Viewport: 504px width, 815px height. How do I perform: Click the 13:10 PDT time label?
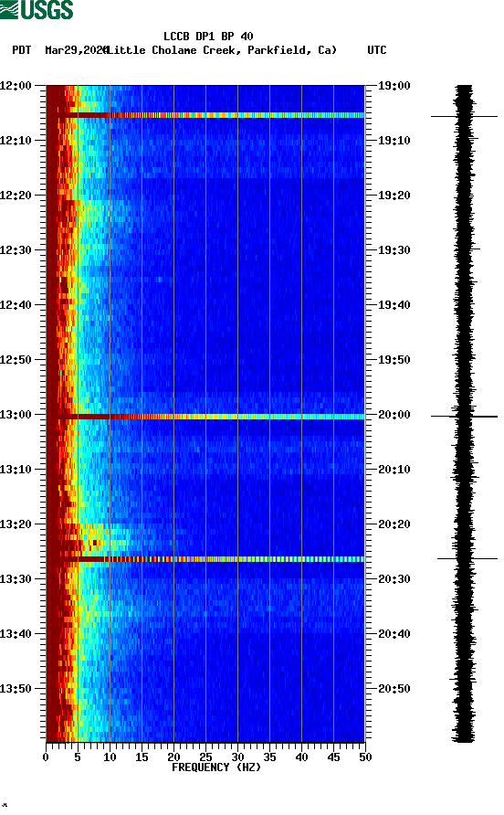tap(16, 470)
